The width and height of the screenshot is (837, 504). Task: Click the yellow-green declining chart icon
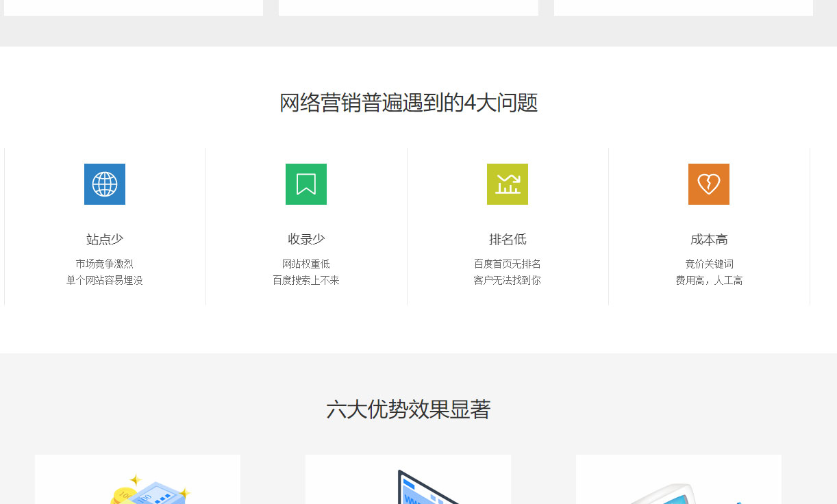click(508, 184)
